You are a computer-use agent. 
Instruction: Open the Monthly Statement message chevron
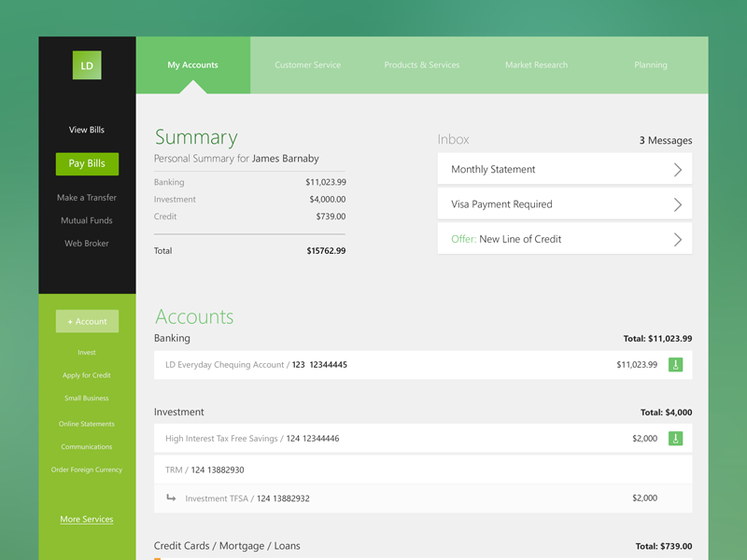(677, 170)
